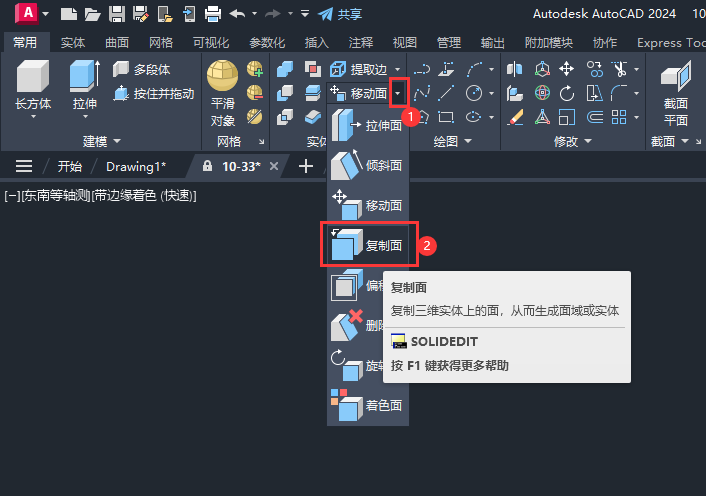Click the 提取边 extract edges tool
The width and height of the screenshot is (706, 496).
coord(358,69)
